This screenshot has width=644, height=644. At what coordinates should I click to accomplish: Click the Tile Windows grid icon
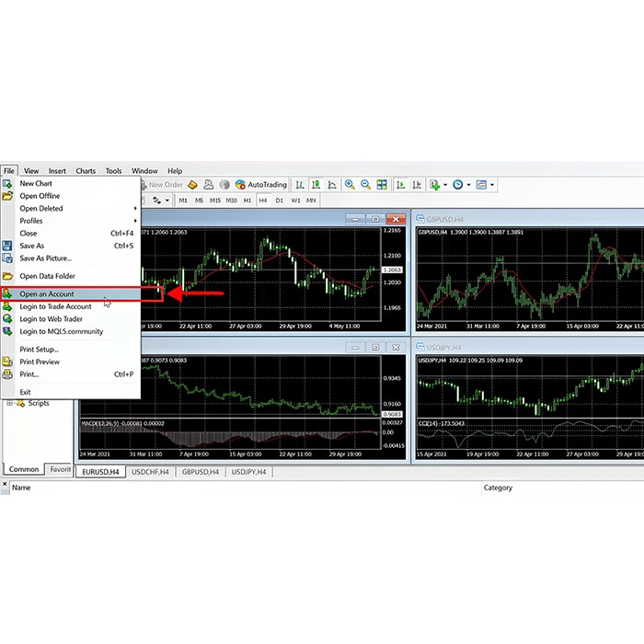click(x=382, y=185)
